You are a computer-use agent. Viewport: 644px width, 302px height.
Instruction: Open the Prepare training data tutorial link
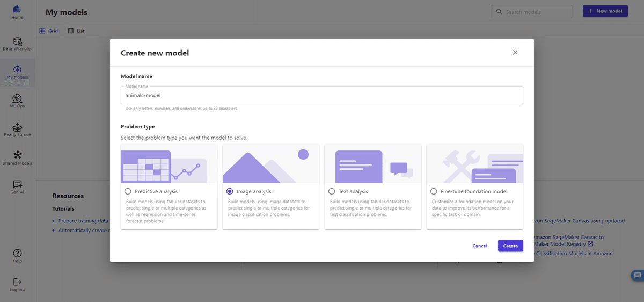pyautogui.click(x=82, y=221)
